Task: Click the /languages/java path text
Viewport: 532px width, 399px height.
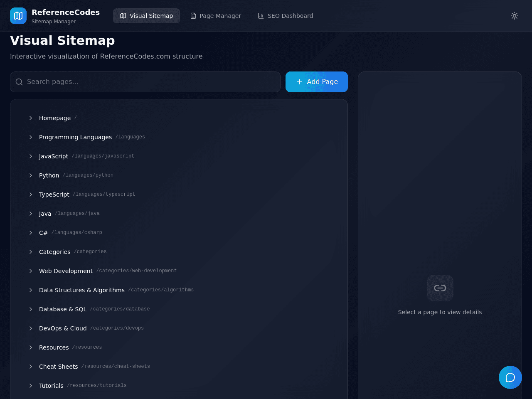Action: [77, 213]
